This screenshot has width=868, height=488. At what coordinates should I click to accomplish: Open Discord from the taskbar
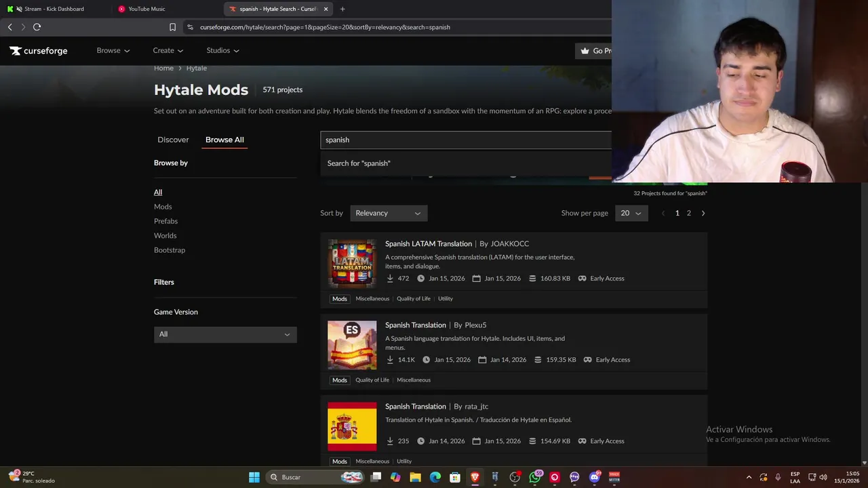[x=595, y=477]
